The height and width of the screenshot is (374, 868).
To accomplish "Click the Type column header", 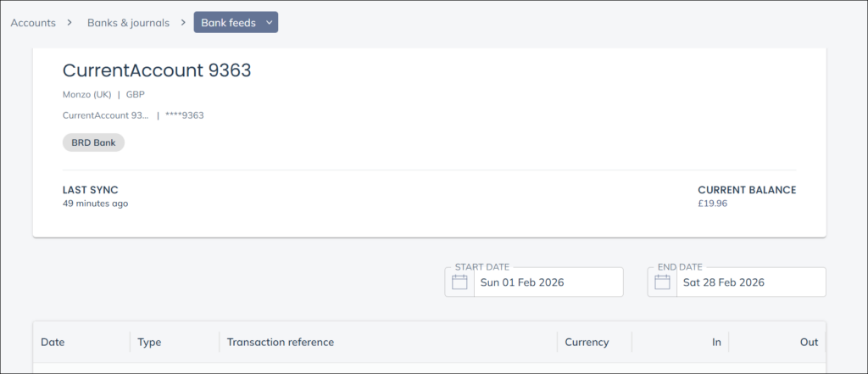I will tap(149, 343).
